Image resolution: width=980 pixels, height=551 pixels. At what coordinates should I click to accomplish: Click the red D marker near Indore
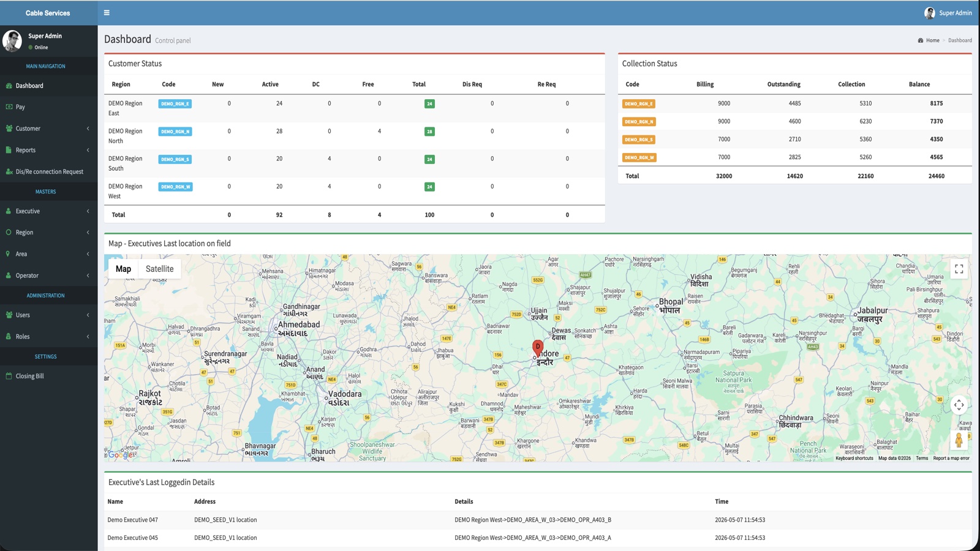538,348
